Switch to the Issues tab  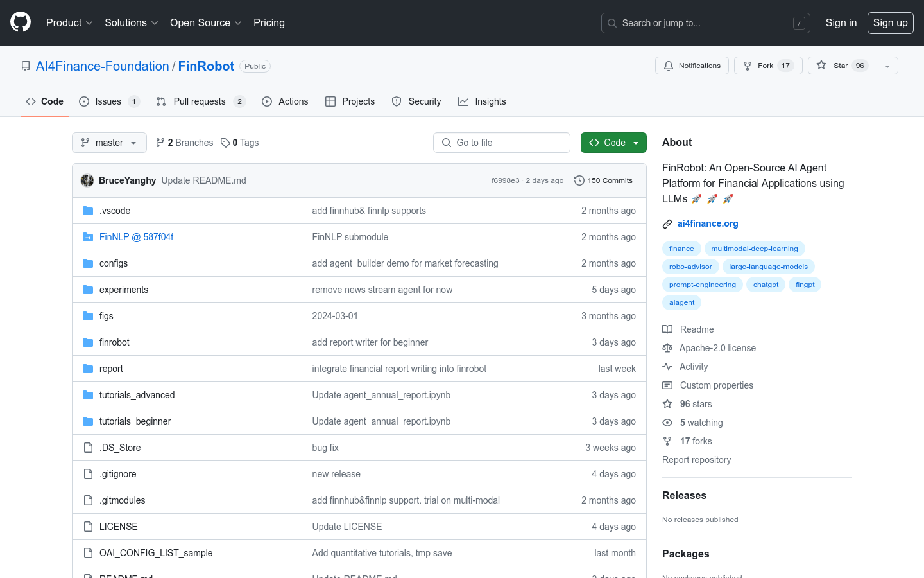pos(108,101)
